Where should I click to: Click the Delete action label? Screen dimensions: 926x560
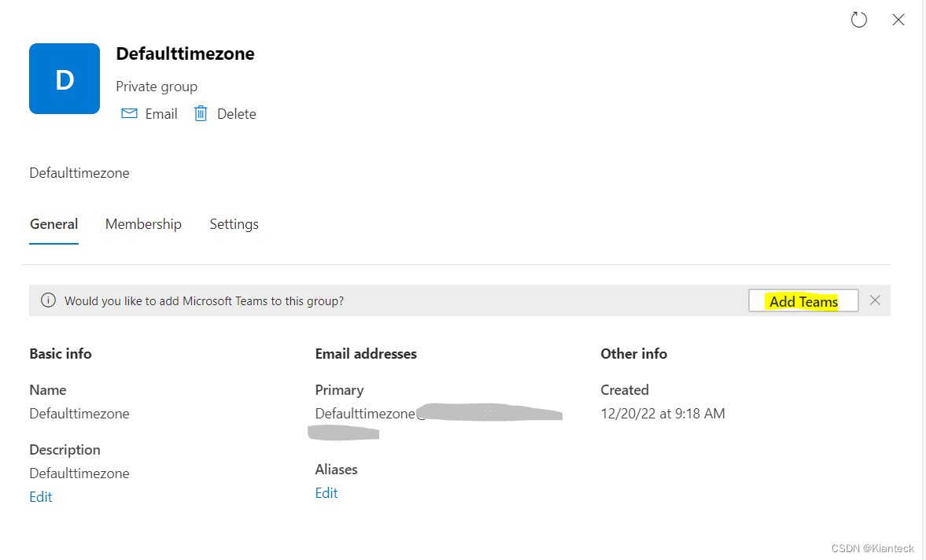(236, 114)
